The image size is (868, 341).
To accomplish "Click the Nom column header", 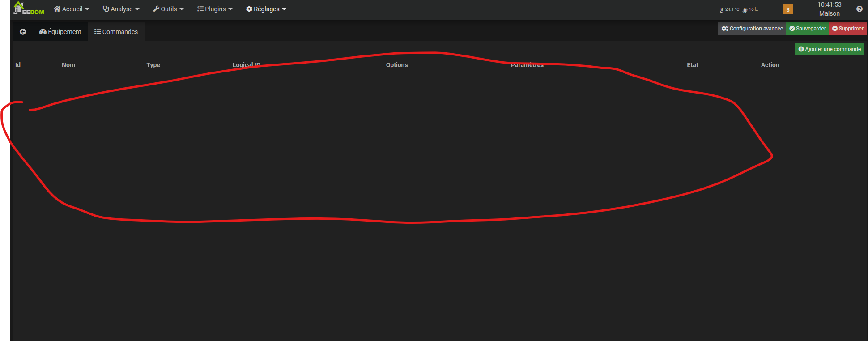I will (x=68, y=65).
